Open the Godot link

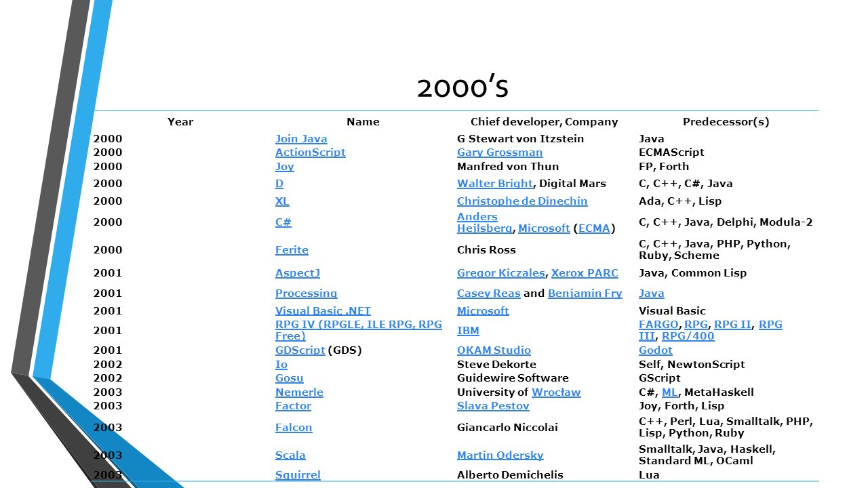click(x=656, y=350)
